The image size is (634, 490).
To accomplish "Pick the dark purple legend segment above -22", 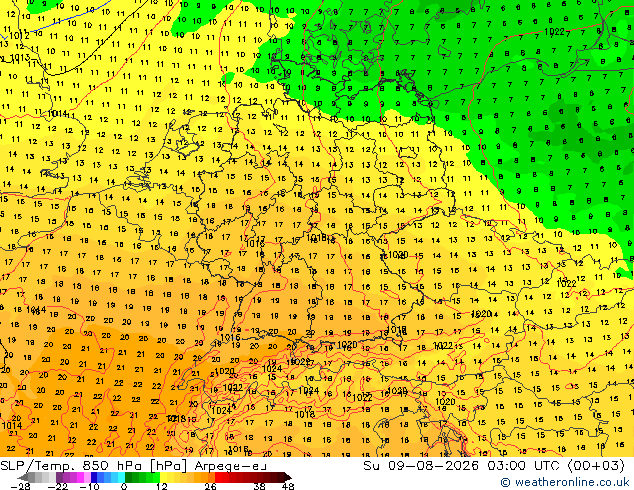I will pos(59,477).
